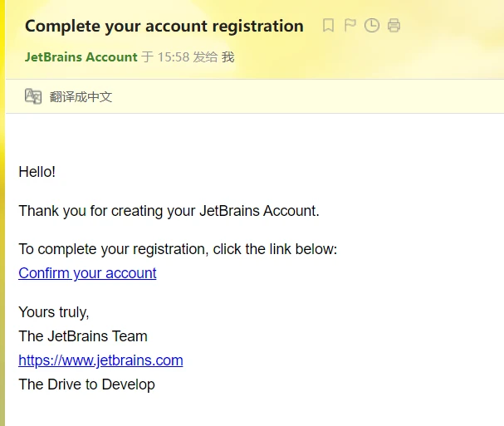The height and width of the screenshot is (426, 504).
Task: Click the 发给 label in header
Action: (x=205, y=57)
